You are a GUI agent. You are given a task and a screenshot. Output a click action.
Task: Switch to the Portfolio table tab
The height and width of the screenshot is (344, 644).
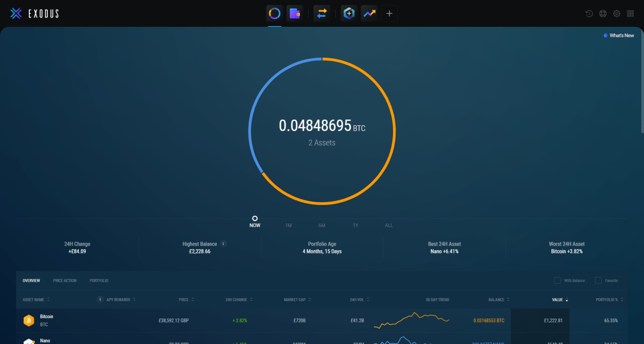(99, 281)
